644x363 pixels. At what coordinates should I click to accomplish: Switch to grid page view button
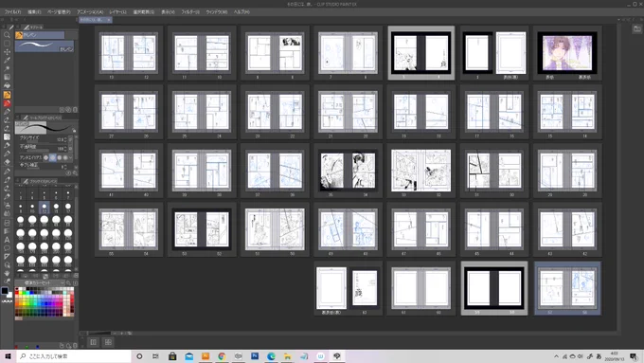(x=108, y=342)
